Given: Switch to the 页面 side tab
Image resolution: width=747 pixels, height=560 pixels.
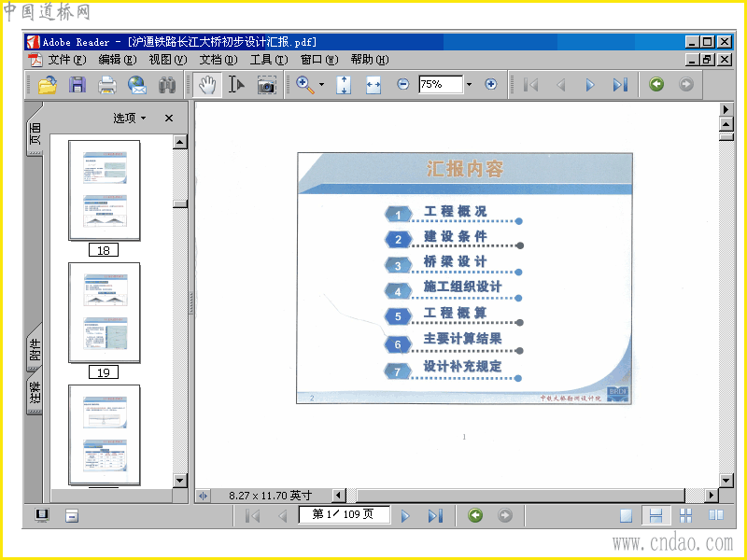Looking at the screenshot, I should pos(35,133).
